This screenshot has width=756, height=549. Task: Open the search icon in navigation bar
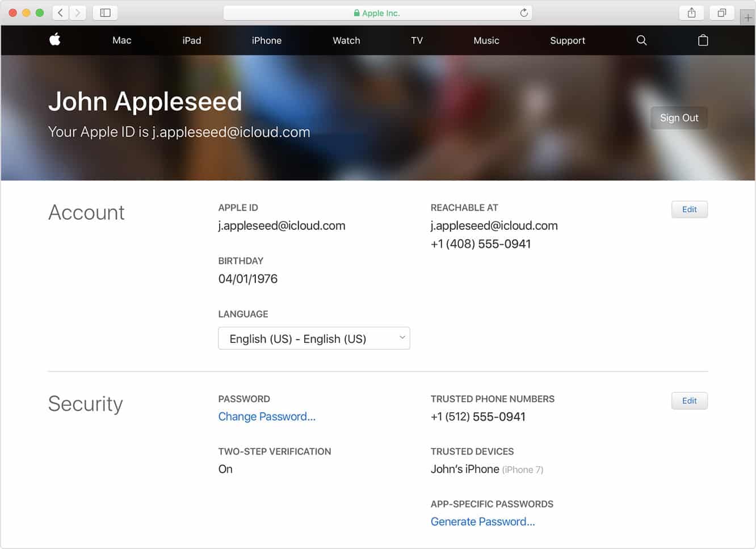pyautogui.click(x=641, y=40)
